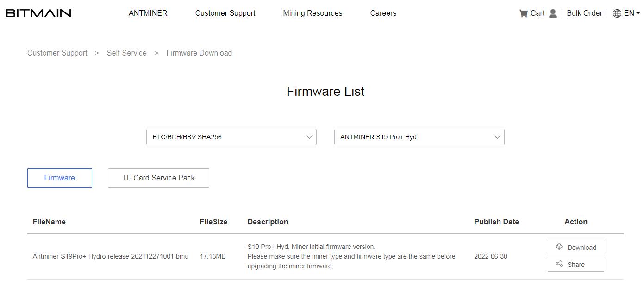Viewport: 644px width, 285px height.
Task: Open the Customer Support menu
Action: [225, 13]
